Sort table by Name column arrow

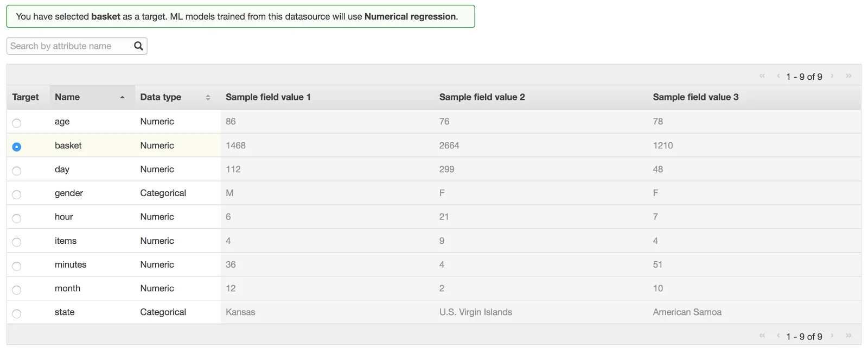[123, 97]
